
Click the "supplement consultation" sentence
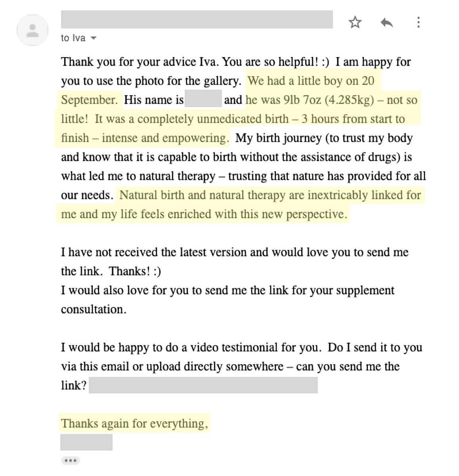[x=228, y=300]
